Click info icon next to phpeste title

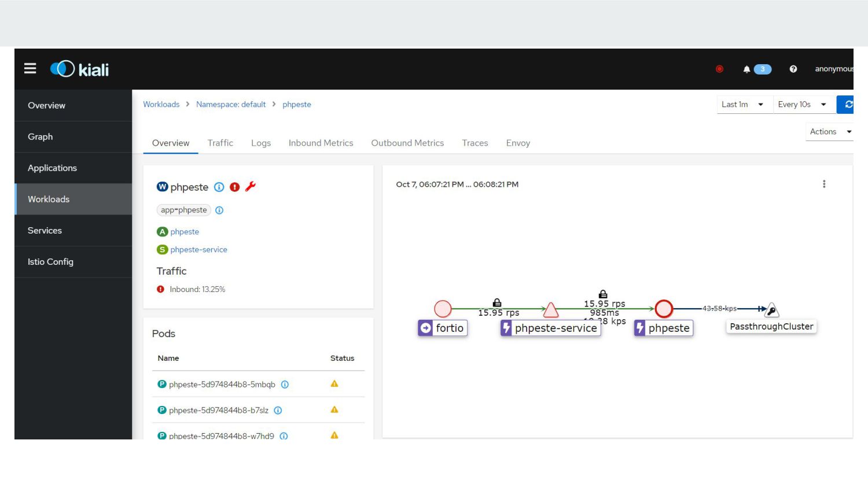(219, 187)
